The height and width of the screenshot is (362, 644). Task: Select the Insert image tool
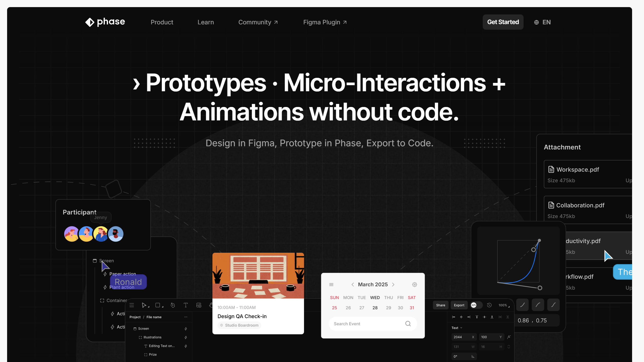click(x=199, y=305)
